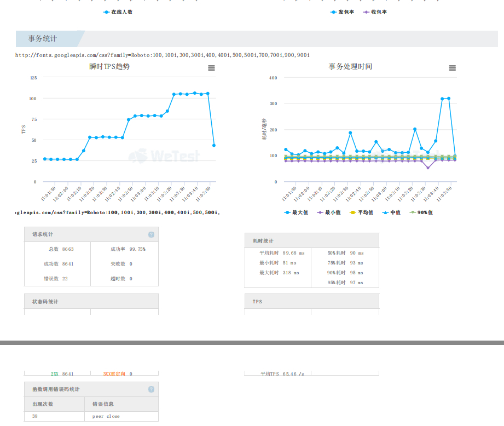Open the 瞬时TPS趋势 chart hamburger menu

[x=211, y=68]
